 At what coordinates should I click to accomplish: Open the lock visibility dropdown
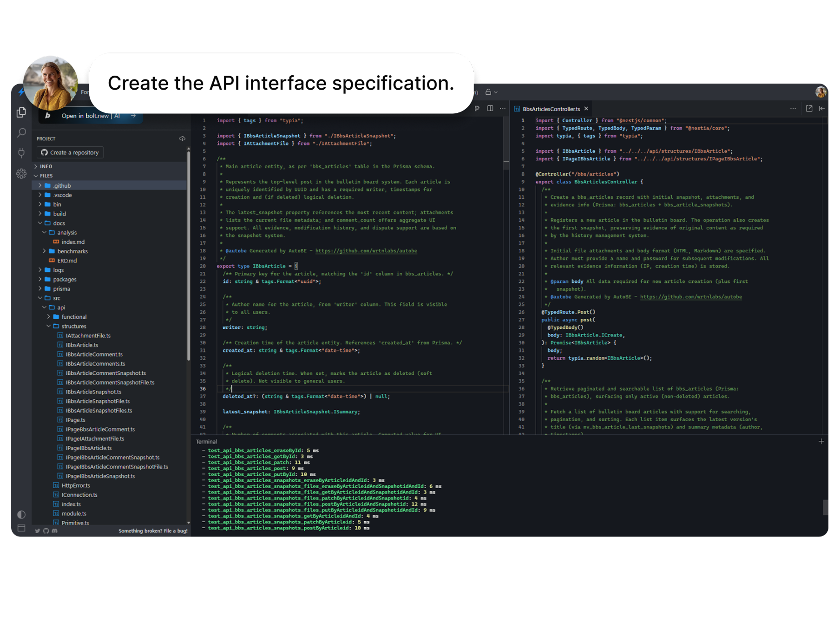point(491,92)
